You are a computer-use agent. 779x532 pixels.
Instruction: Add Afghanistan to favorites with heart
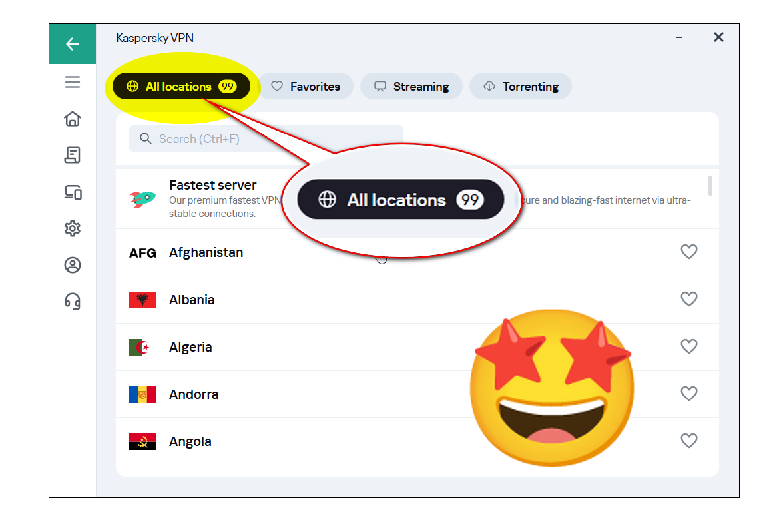[x=689, y=252]
